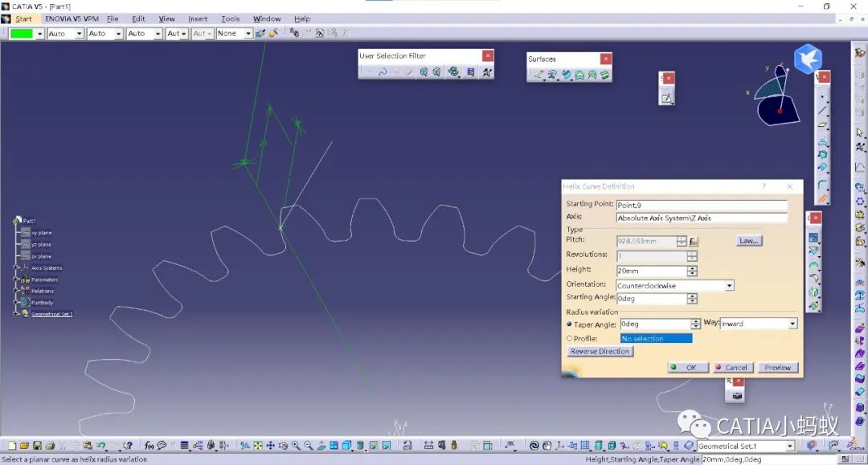Expand the Parameters tree node
The image size is (868, 465).
point(16,279)
